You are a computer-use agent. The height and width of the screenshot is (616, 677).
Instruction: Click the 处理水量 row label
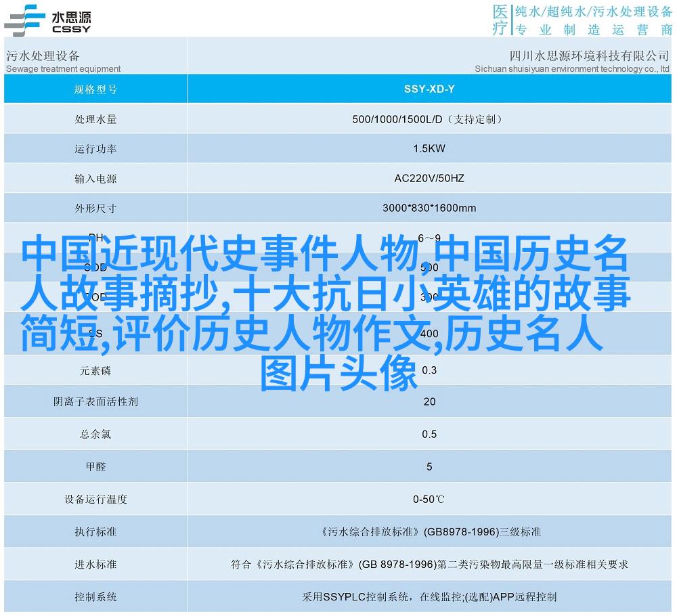point(95,119)
